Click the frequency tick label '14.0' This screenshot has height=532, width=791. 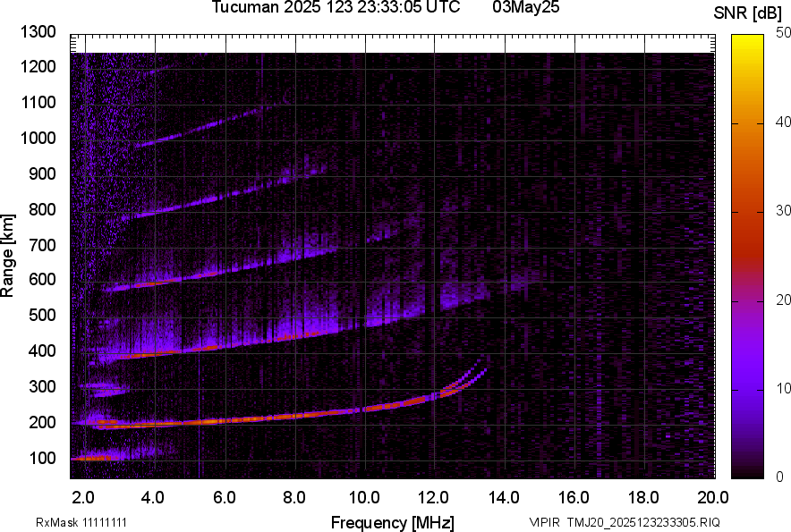tap(504, 498)
